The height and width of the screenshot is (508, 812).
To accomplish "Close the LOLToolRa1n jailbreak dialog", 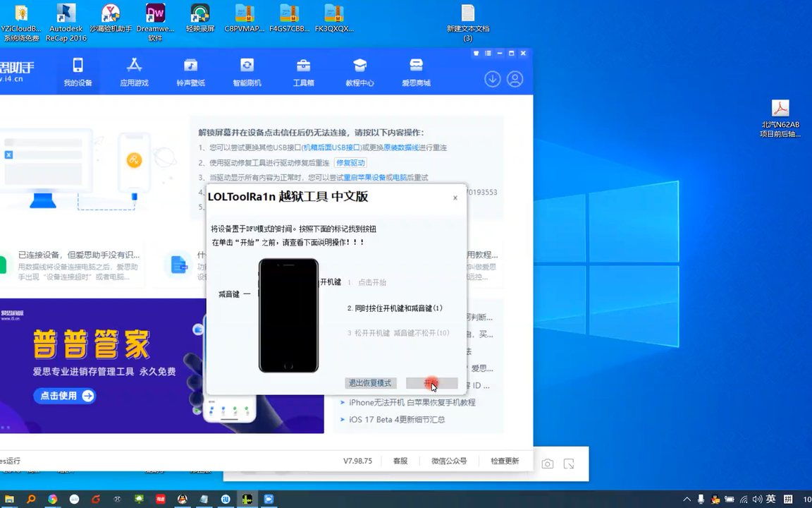I will (x=455, y=198).
